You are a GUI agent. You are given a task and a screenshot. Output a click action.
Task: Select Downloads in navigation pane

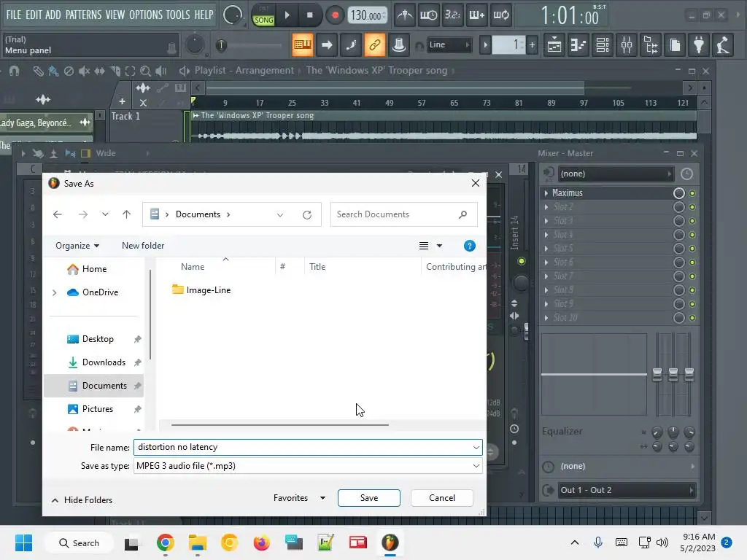(104, 362)
